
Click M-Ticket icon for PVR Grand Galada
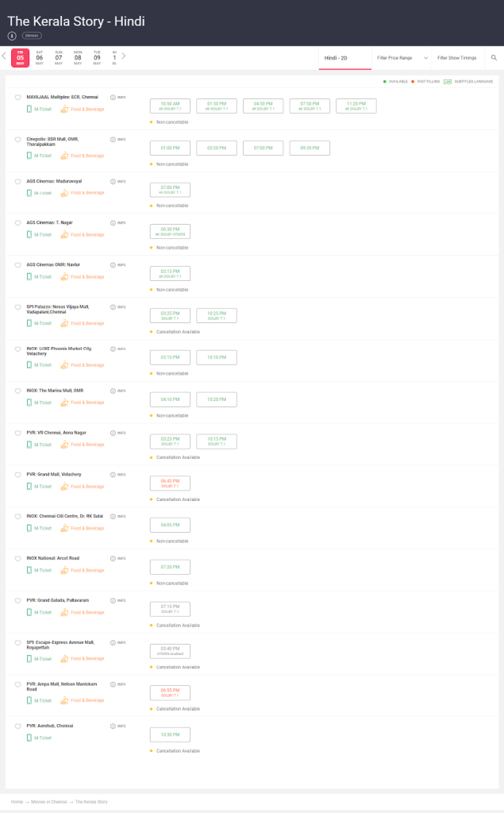pos(29,612)
